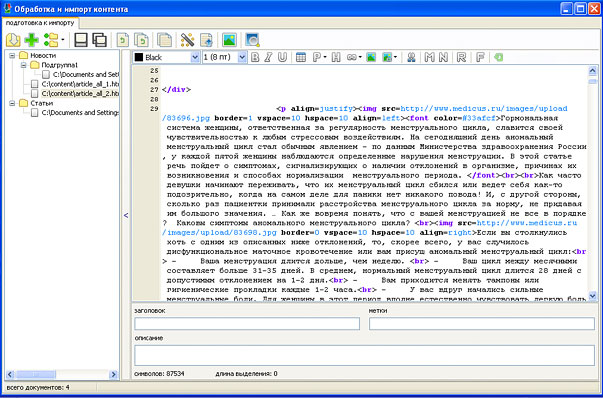Collapse the Новости tree folder
This screenshot has height=398, width=603.
[x=12, y=55]
